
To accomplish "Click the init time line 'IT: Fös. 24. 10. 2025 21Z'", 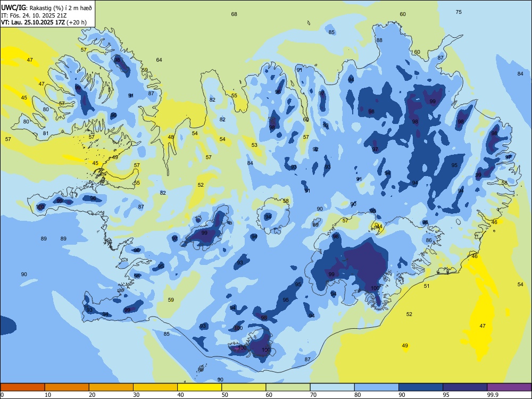I will tap(34, 15).
